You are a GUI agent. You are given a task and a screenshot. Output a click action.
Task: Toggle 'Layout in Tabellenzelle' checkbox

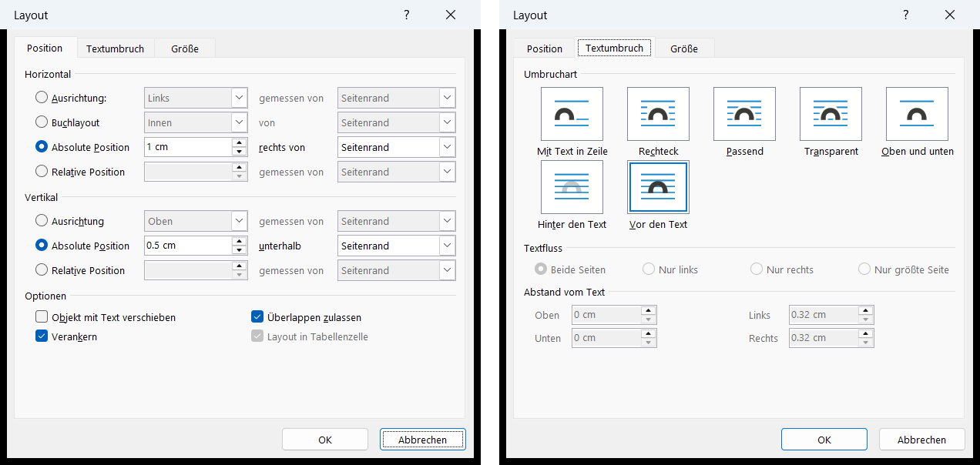(257, 336)
